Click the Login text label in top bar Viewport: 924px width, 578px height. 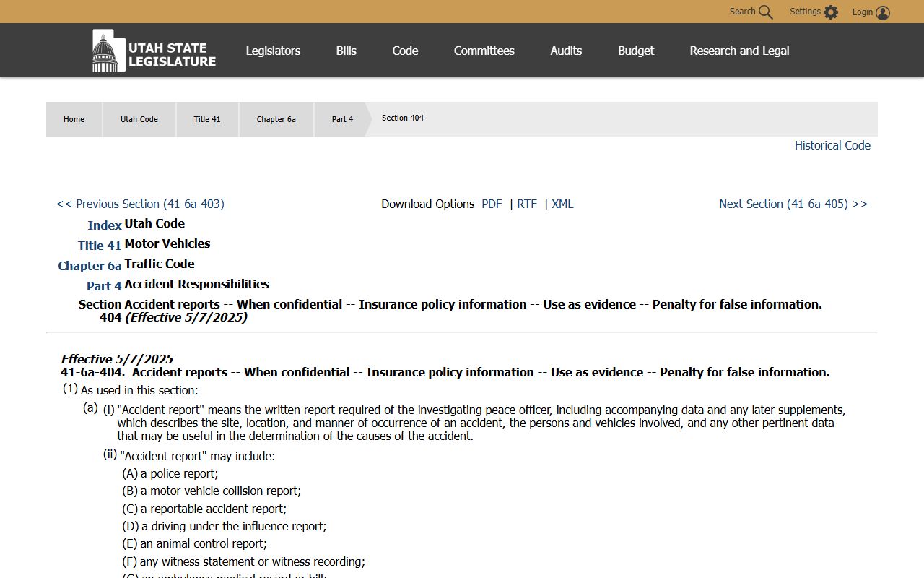(863, 12)
